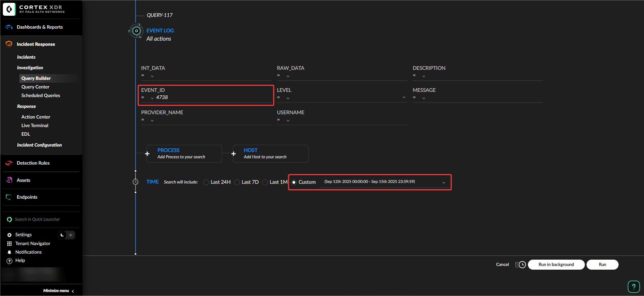Choose the Last 1M radio option
This screenshot has width=644, height=296.
point(265,182)
